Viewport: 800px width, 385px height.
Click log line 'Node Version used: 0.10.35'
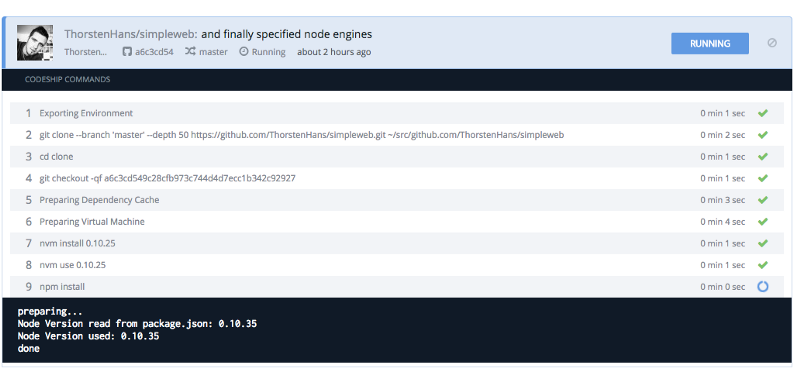pos(88,337)
